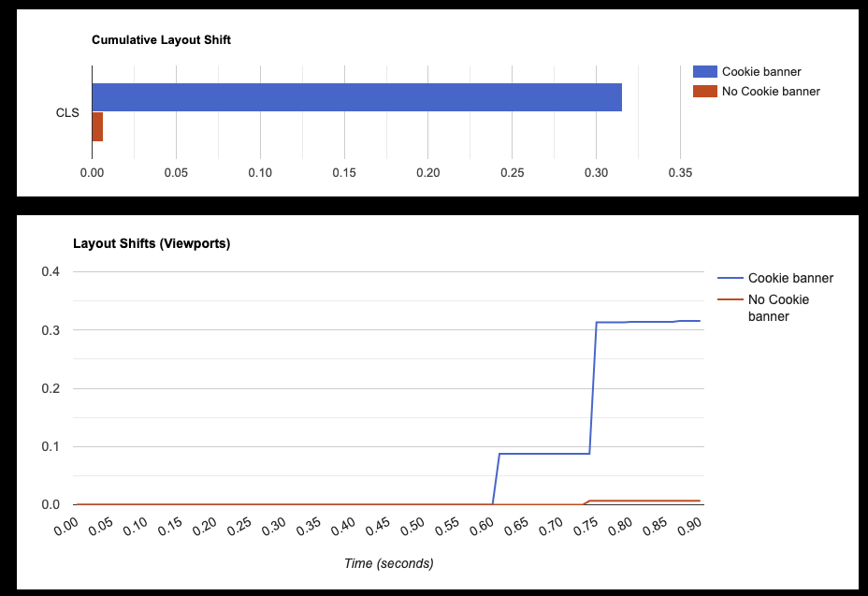This screenshot has width=868, height=596.
Task: Click the 0.90 time tick label
Action: pyautogui.click(x=689, y=527)
